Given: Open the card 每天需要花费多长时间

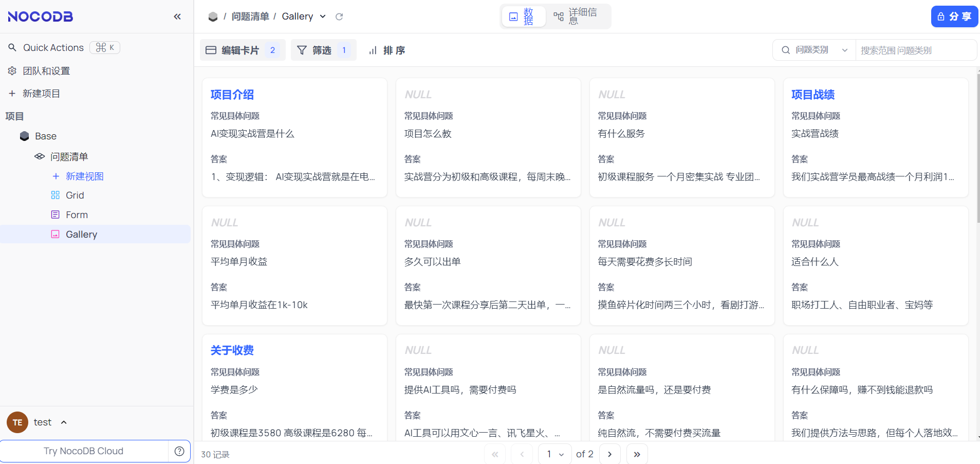Looking at the screenshot, I should [682, 265].
